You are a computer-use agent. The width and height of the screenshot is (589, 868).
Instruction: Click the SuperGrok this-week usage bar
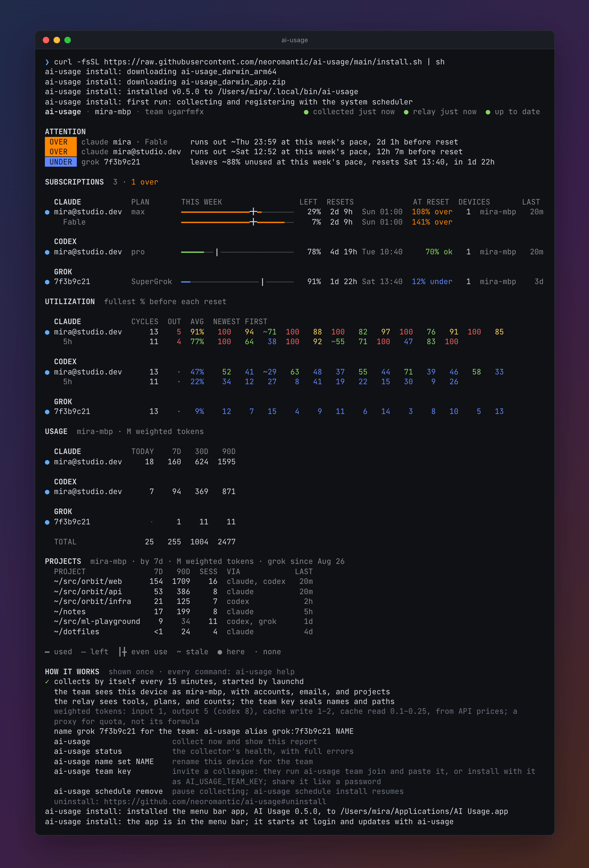click(237, 282)
